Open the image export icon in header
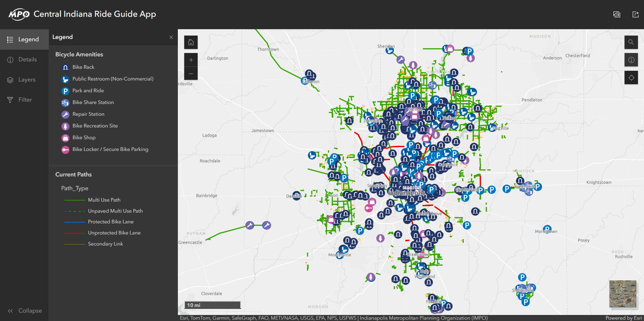644x321 pixels. pos(616,14)
